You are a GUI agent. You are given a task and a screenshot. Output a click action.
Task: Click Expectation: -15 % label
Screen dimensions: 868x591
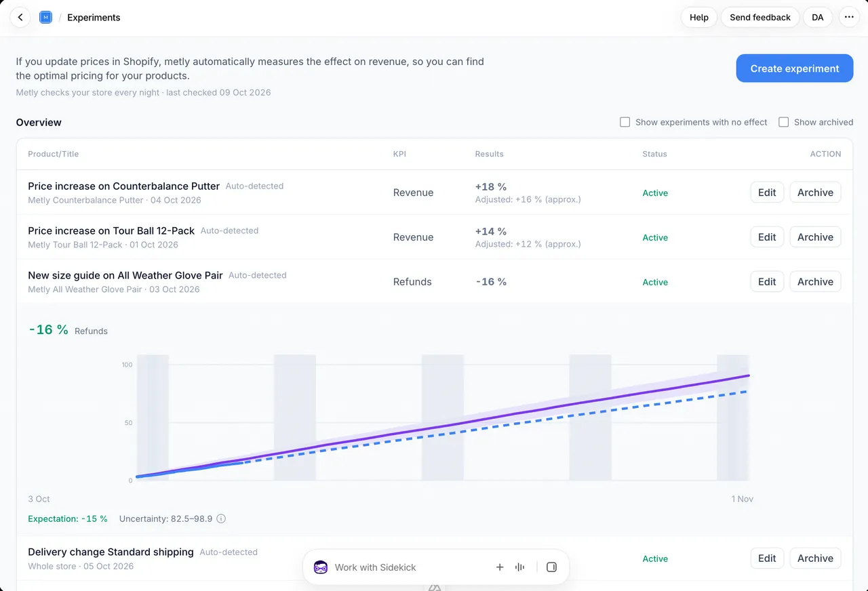(68, 518)
